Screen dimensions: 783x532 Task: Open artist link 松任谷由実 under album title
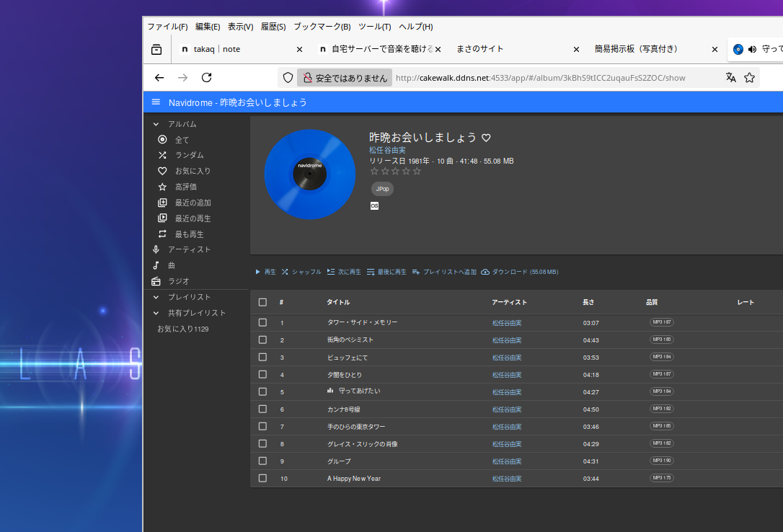387,150
